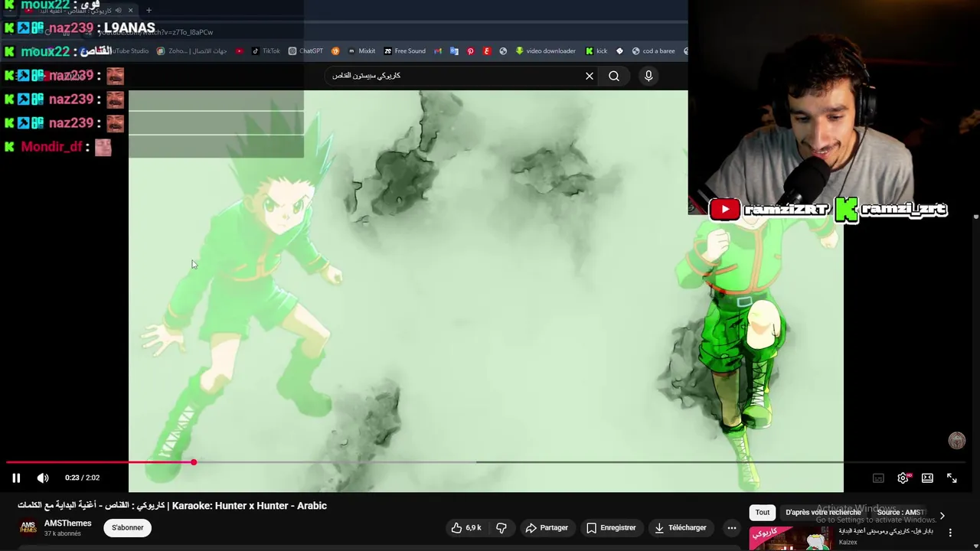Open the three-dot more actions menu under the video
This screenshot has width=980, height=551.
[732, 527]
